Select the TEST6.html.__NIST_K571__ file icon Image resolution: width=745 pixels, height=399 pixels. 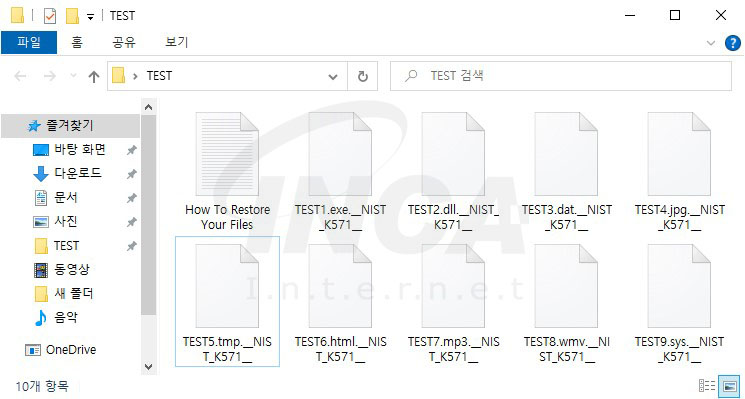pyautogui.click(x=340, y=286)
